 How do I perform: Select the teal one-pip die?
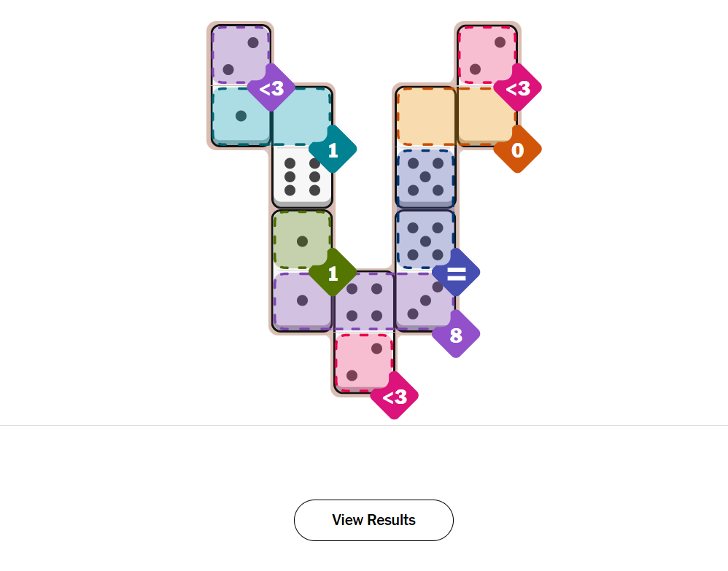pos(241,116)
